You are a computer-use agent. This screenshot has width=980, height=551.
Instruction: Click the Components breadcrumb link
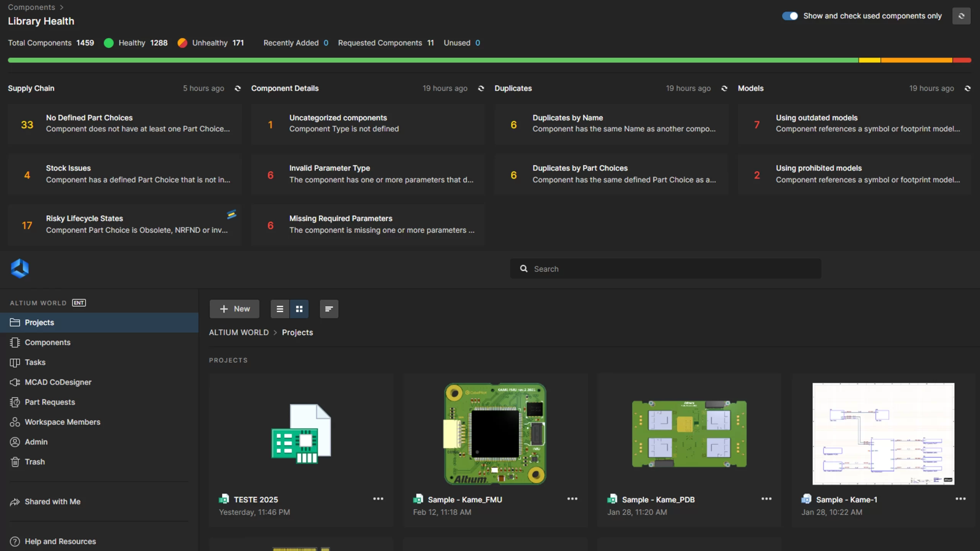(x=31, y=7)
